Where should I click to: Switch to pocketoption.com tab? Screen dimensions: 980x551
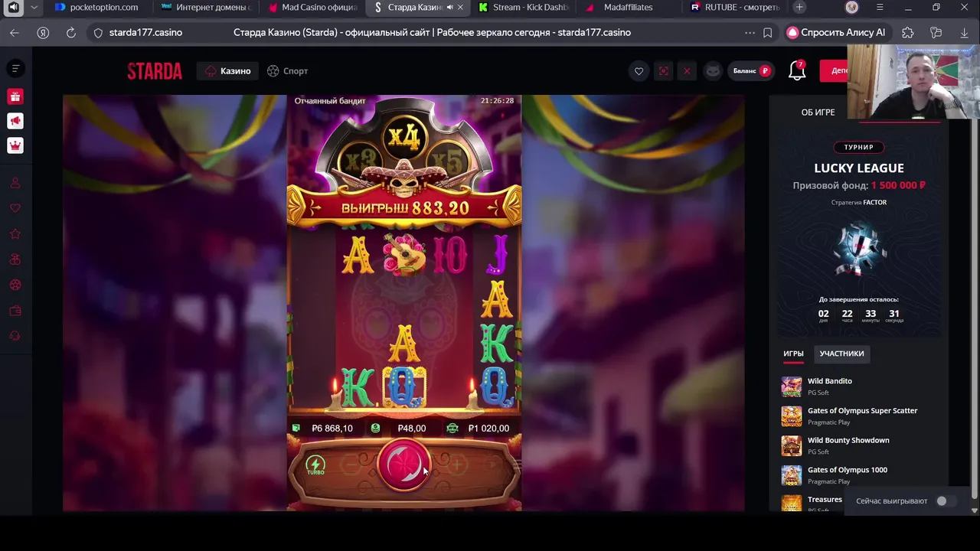(x=96, y=8)
